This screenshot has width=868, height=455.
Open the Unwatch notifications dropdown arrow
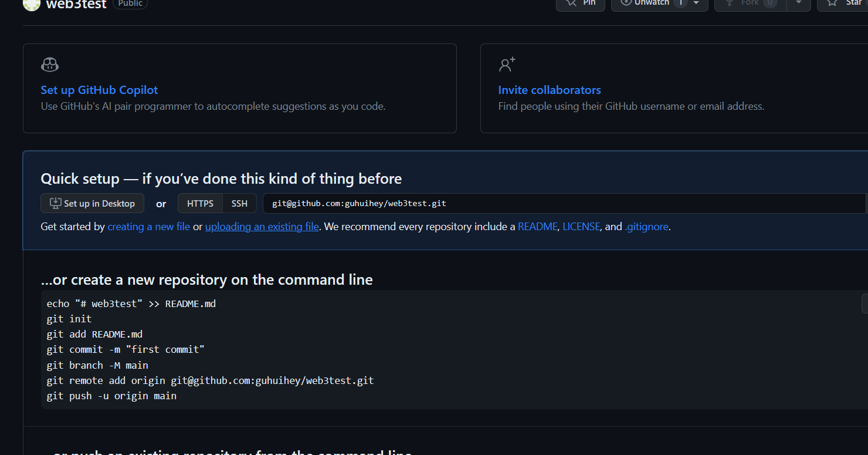point(696,3)
